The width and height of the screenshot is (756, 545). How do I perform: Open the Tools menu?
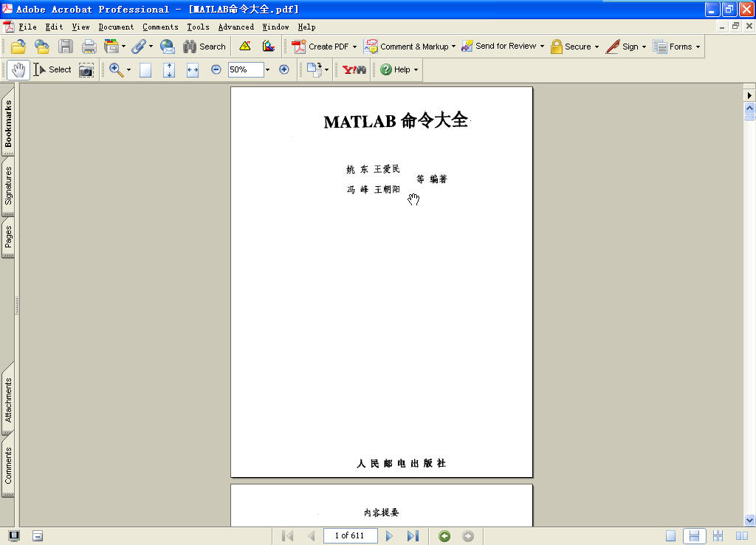198,27
